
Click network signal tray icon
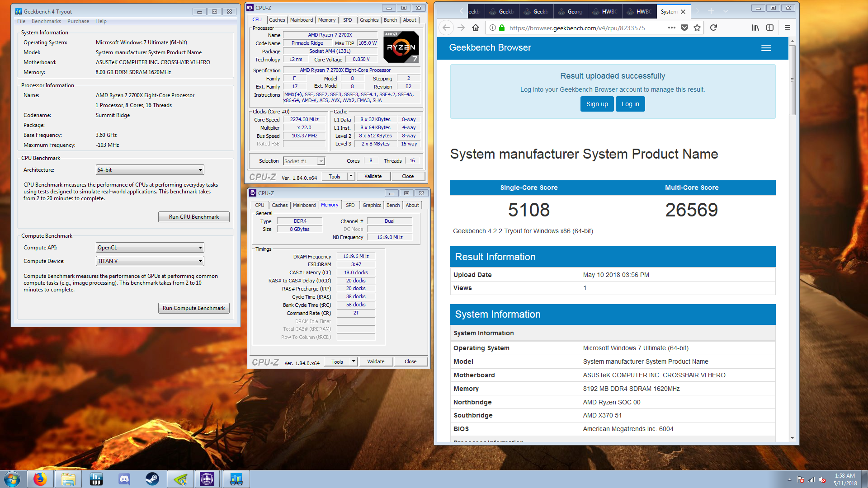pos(811,479)
